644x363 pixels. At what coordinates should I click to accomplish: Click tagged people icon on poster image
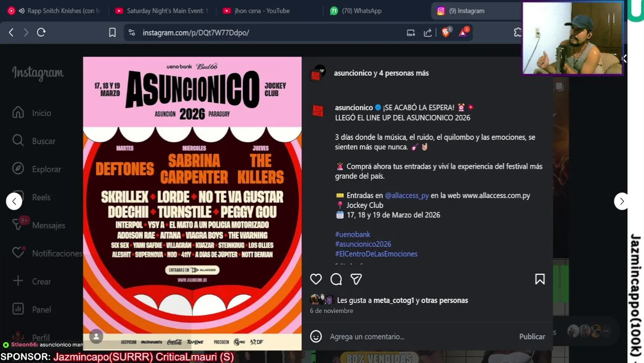[x=96, y=336]
